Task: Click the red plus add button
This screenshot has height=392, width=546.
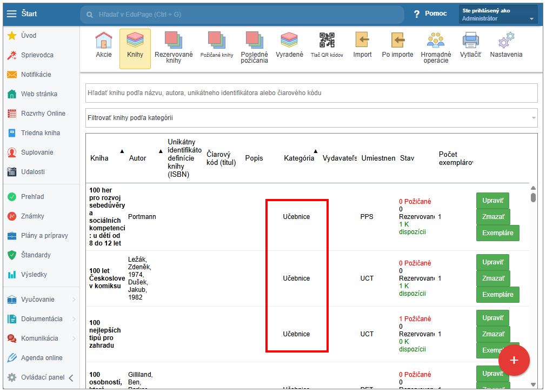Action: click(514, 360)
